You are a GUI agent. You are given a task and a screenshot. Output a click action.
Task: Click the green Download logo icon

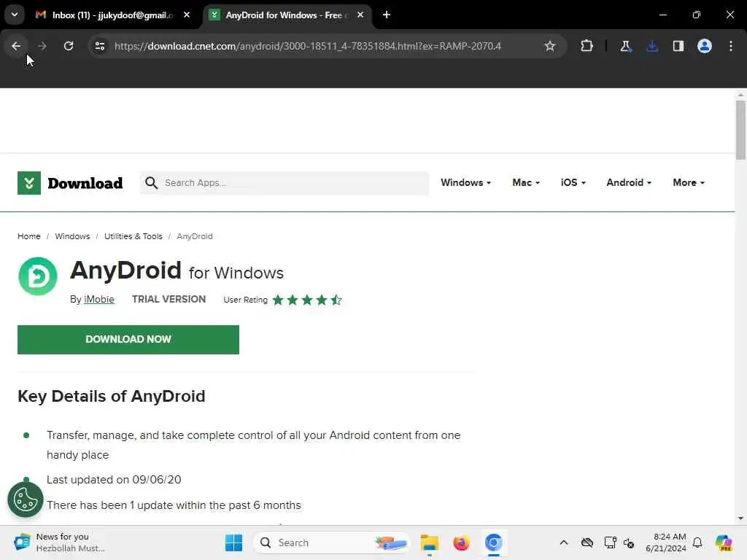tap(29, 183)
